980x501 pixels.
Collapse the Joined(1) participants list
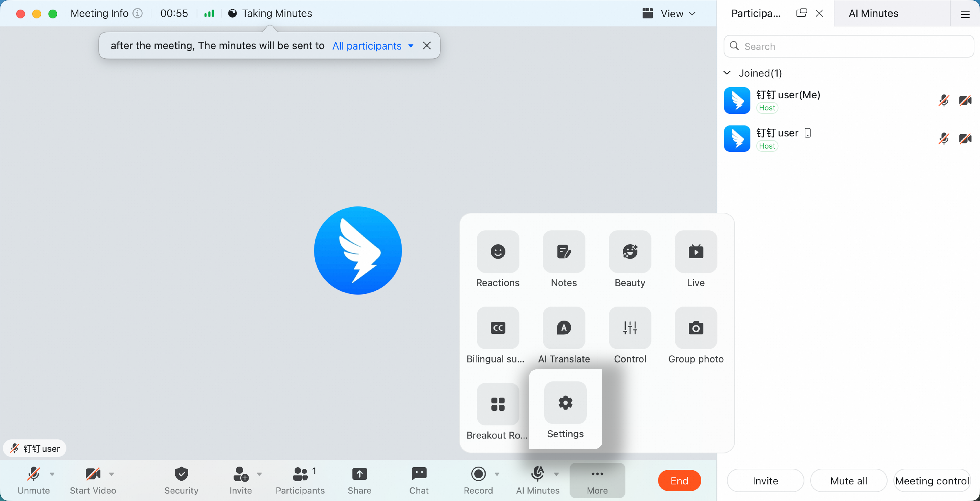727,73
